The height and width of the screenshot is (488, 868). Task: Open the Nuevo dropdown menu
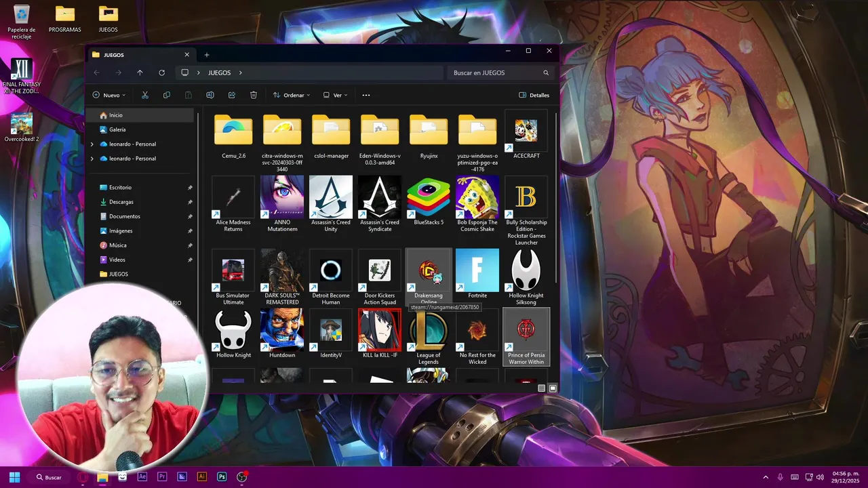(x=109, y=95)
